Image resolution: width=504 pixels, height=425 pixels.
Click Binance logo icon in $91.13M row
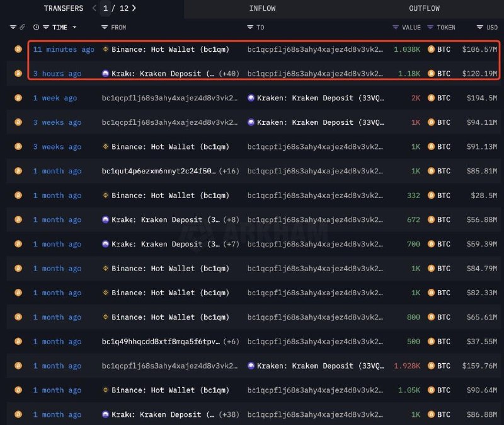(x=105, y=147)
